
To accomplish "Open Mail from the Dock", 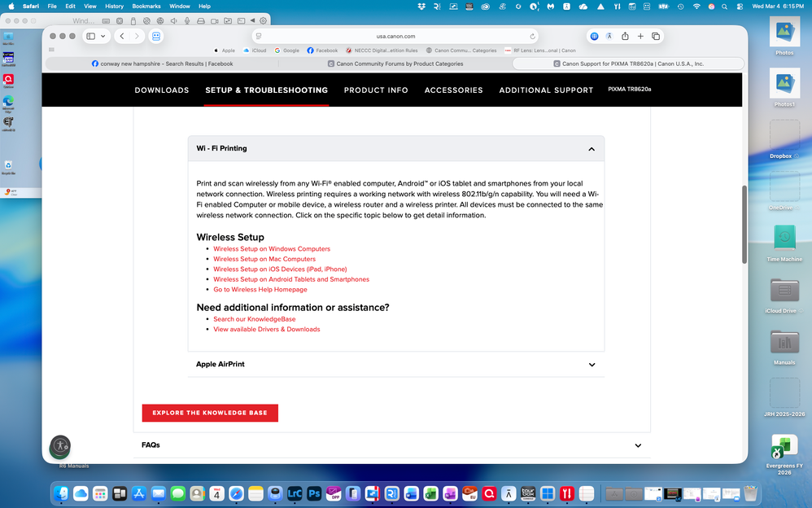I will point(159,493).
